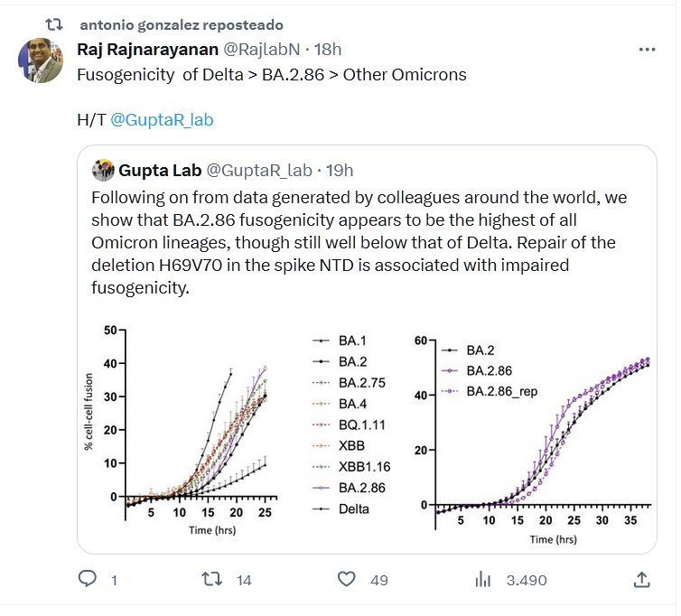The image size is (681, 616).
Task: Click the repost icon beside antonio gonzalez
Action: 54,24
